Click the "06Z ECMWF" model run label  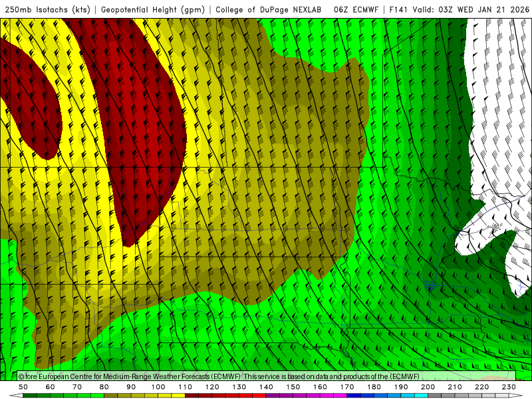point(356,10)
